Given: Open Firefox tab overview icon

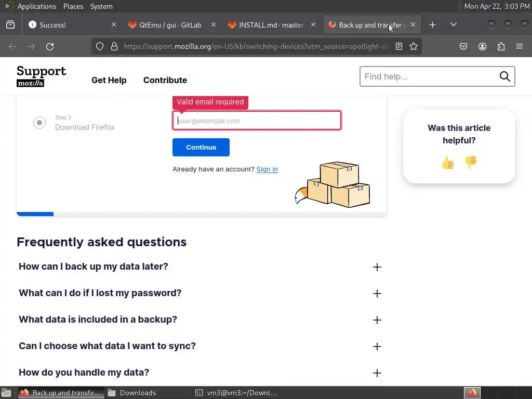Looking at the screenshot, I should (x=10, y=25).
